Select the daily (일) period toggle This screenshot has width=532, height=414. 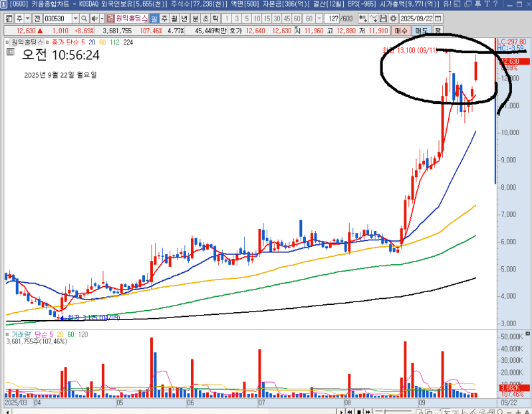(154, 19)
